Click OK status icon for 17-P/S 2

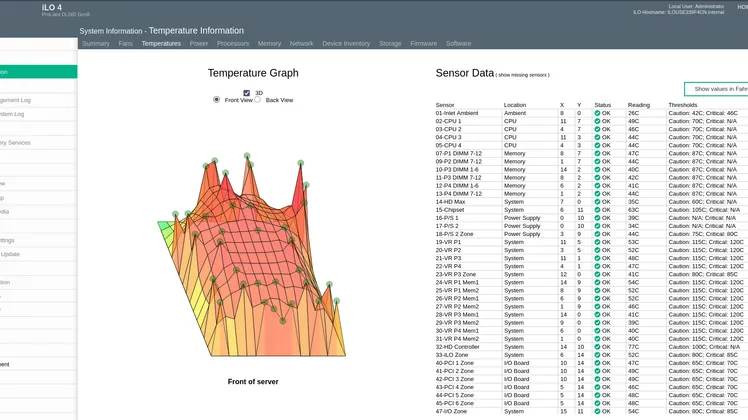[x=597, y=226]
